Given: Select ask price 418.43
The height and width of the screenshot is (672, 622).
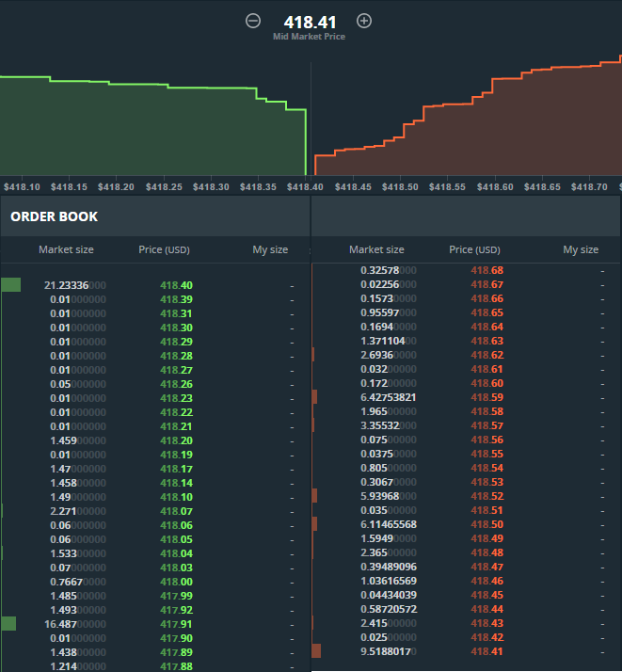Looking at the screenshot, I should click(x=487, y=623).
